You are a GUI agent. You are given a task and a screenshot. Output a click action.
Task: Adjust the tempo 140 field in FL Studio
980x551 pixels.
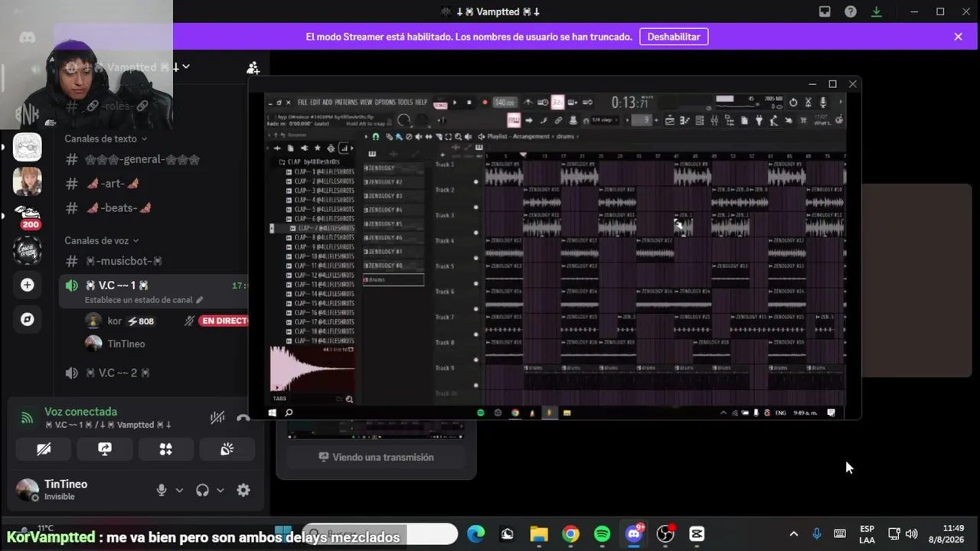(x=505, y=103)
